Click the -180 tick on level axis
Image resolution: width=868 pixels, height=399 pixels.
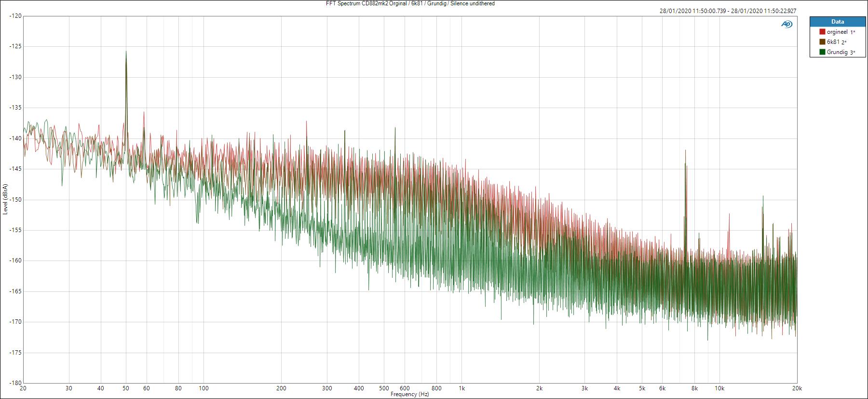pos(15,383)
